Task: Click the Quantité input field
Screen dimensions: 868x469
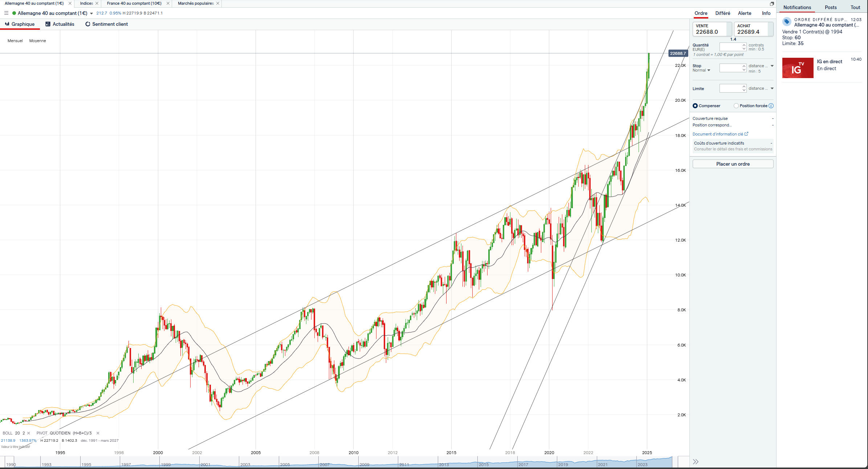Action: tap(730, 47)
